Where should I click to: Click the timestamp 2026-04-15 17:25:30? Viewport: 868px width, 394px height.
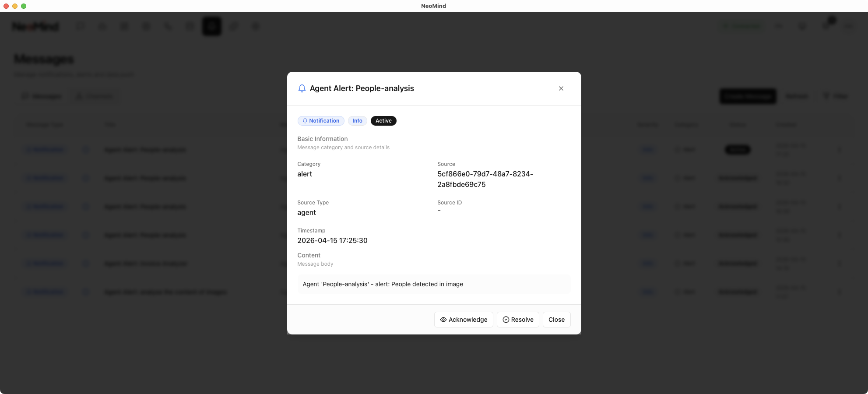coord(332,240)
